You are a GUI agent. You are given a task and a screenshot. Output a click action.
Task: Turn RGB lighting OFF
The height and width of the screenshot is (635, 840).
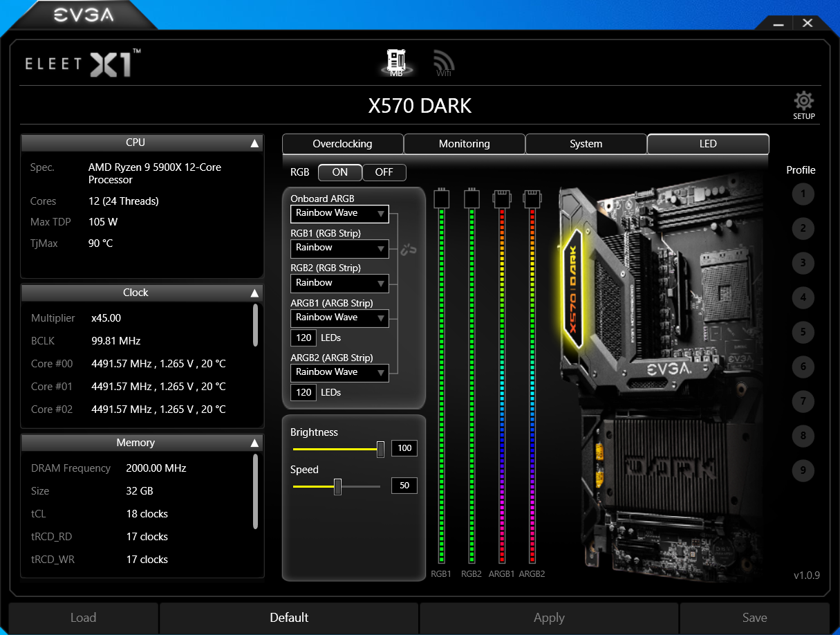click(x=384, y=172)
